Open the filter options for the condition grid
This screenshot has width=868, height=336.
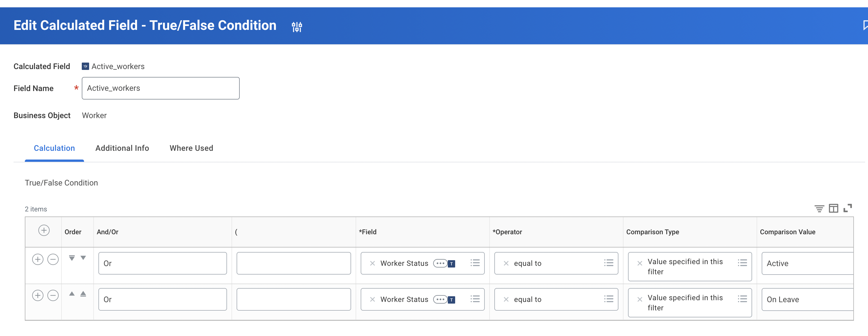[819, 208]
